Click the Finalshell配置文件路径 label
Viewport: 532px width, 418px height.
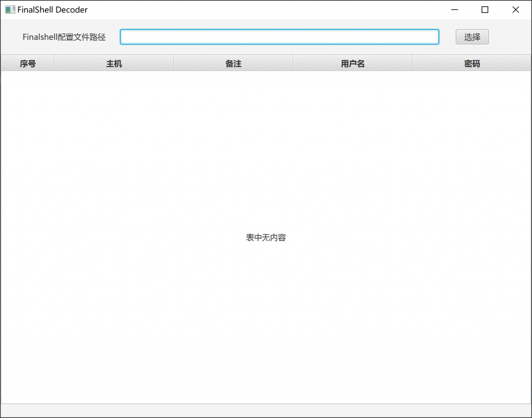pyautogui.click(x=64, y=37)
